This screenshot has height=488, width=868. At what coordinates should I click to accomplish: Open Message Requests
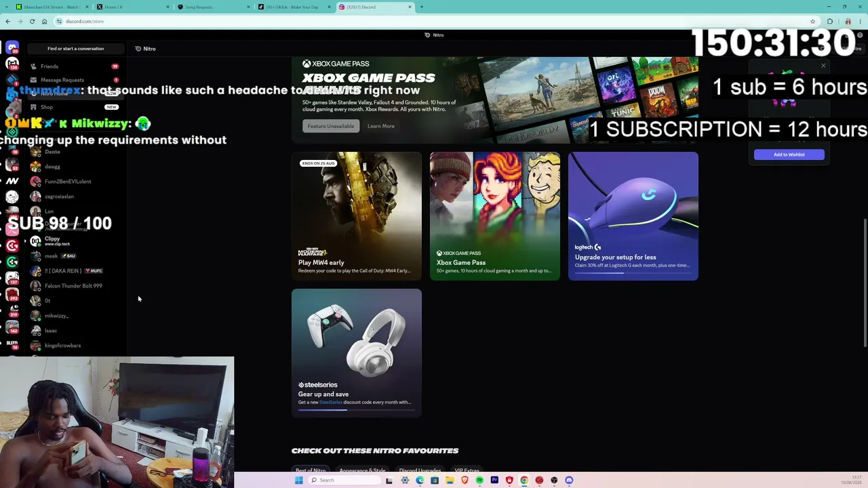75,80
